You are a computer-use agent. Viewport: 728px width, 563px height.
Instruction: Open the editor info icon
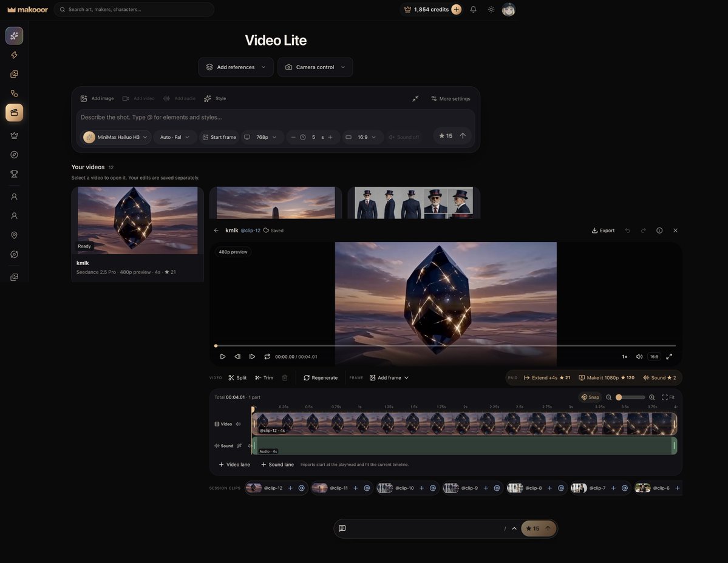click(x=659, y=231)
